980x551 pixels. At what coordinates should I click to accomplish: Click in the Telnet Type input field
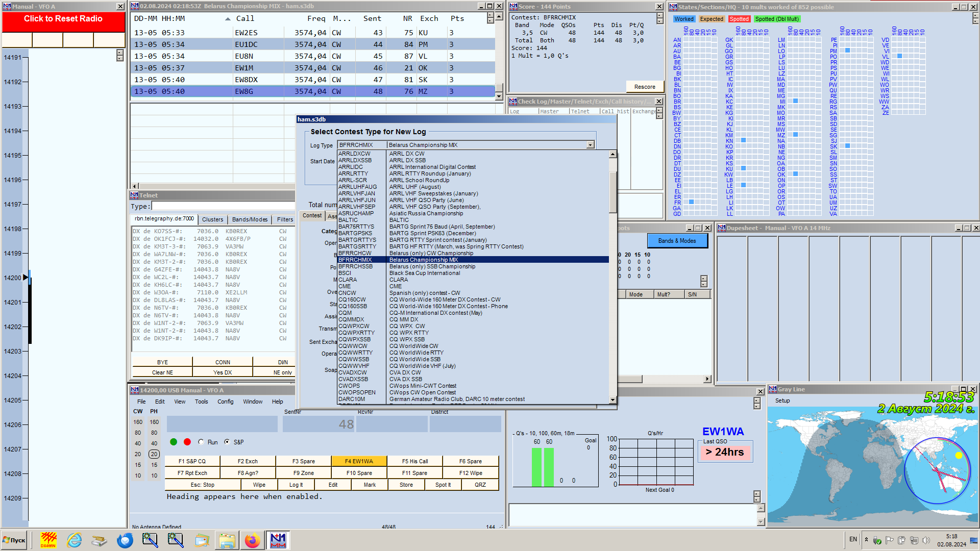click(x=223, y=206)
